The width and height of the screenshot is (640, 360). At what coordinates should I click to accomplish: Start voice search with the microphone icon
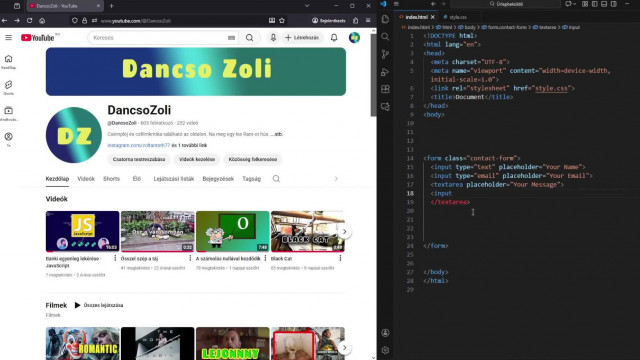pyautogui.click(x=273, y=38)
